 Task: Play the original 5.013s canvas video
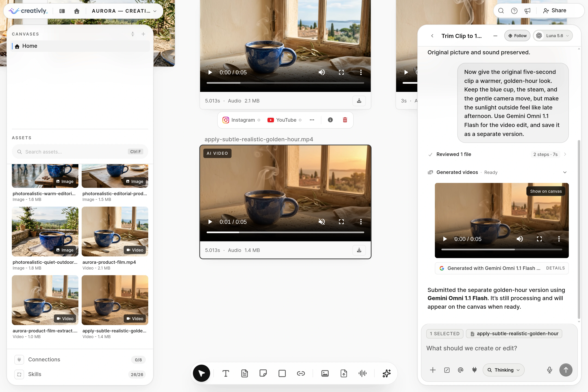tap(210, 72)
